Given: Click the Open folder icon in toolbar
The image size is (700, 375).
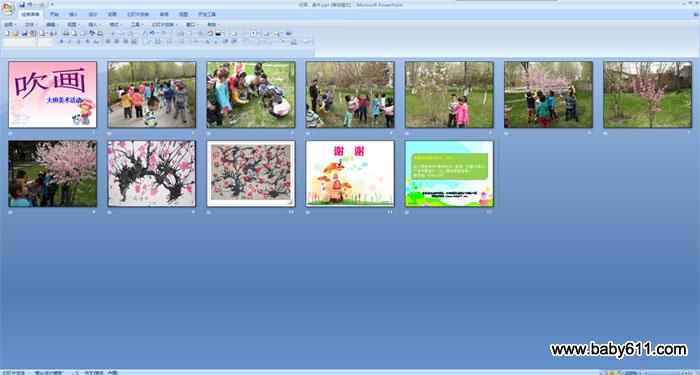Looking at the screenshot, I should 15,33.
